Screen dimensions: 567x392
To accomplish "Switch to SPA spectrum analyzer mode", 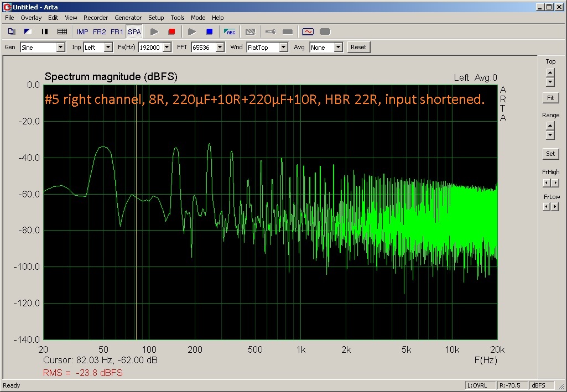I will (134, 32).
